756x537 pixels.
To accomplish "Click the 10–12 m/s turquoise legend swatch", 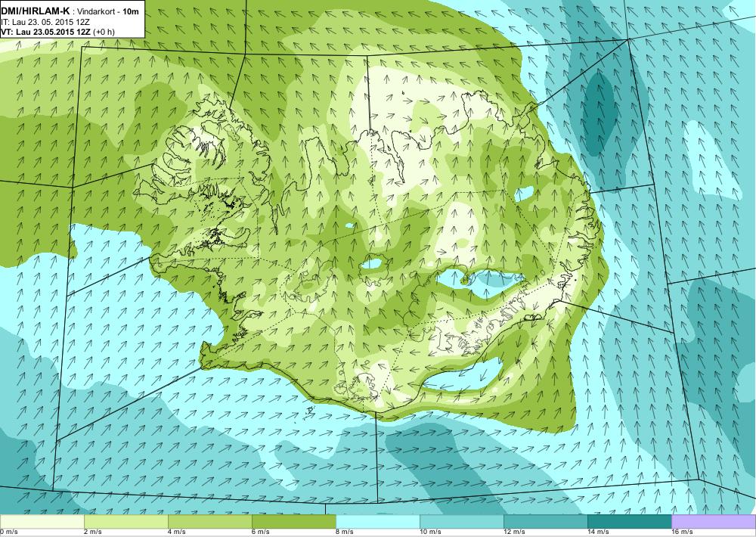I will tap(461, 522).
